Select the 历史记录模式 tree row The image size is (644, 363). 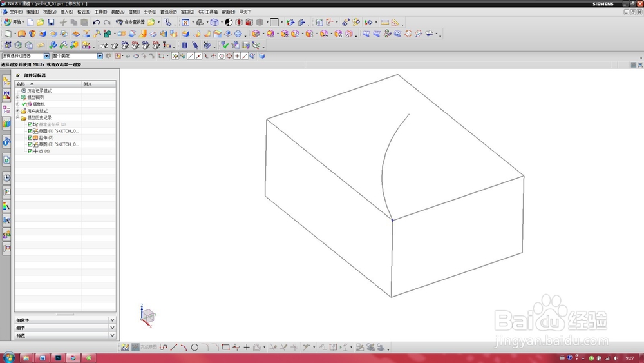pos(39,91)
